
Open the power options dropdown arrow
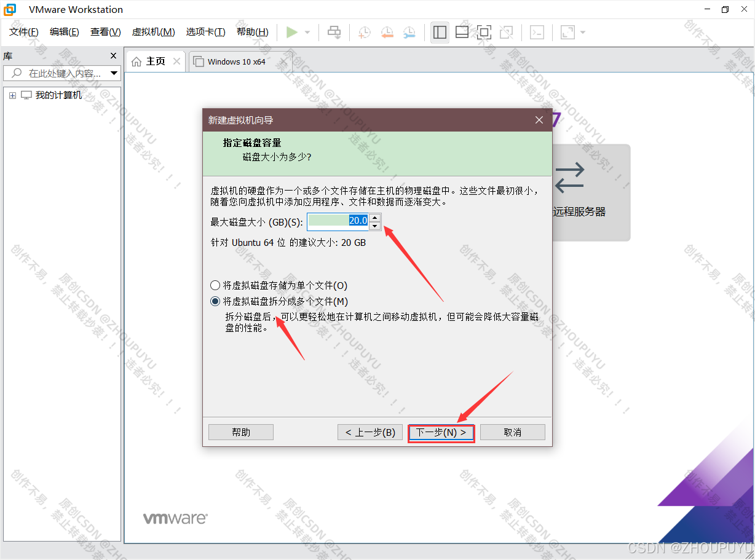pos(307,32)
